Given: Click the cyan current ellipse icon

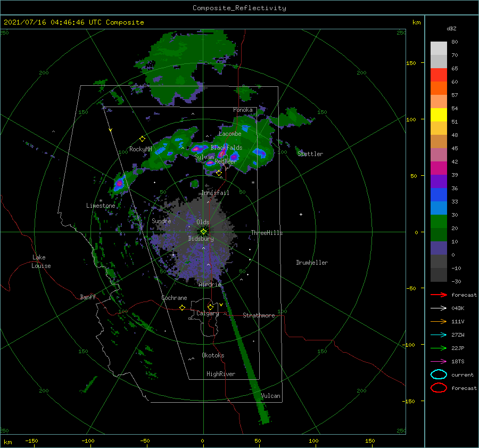Looking at the screenshot, I should tap(439, 374).
